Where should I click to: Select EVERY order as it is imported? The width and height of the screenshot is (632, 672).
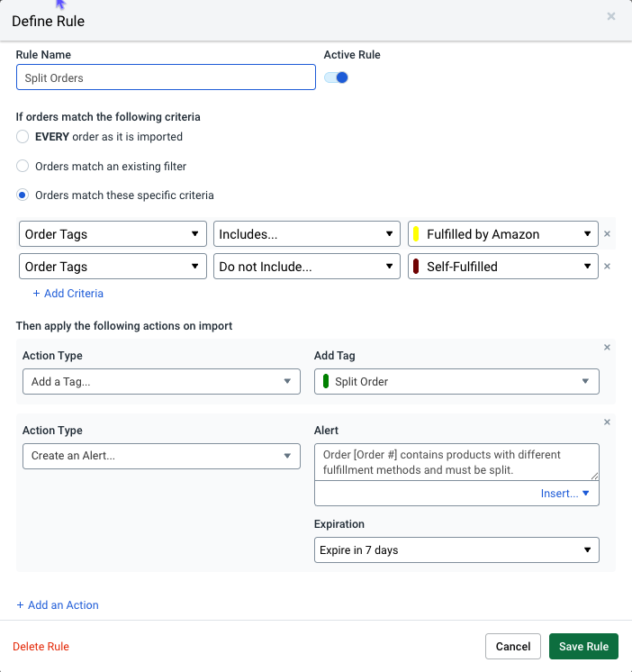point(23,137)
